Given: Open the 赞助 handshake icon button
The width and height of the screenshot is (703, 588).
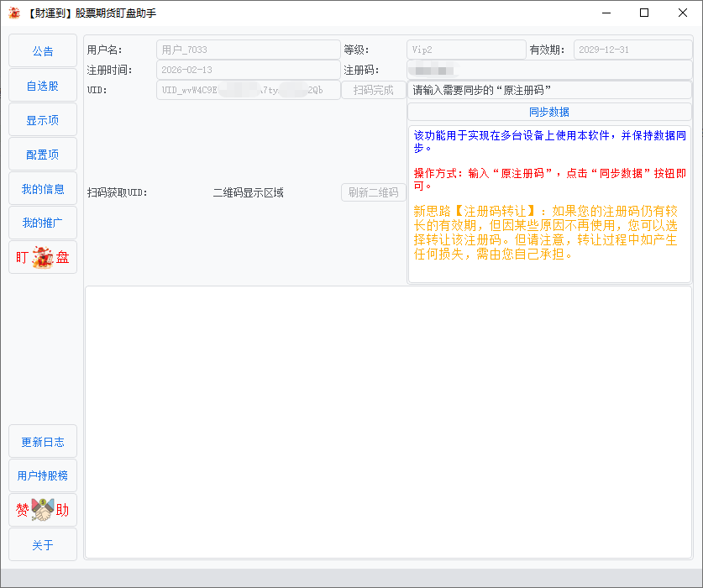Looking at the screenshot, I should 43,510.
